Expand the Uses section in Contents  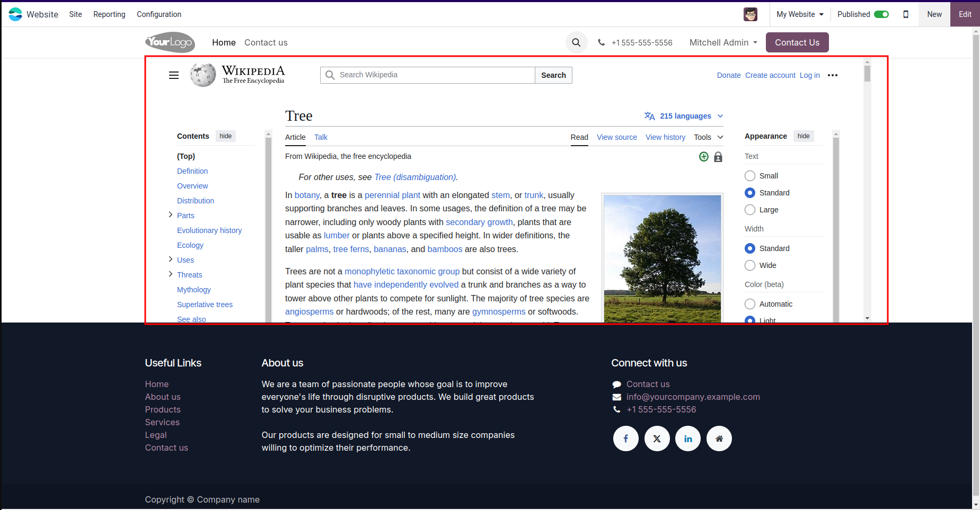[170, 259]
